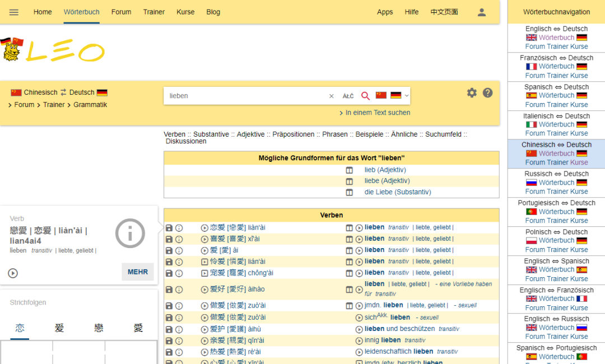Click lieben und beschützen translation text
The width and height of the screenshot is (605, 364).
pyautogui.click(x=399, y=329)
